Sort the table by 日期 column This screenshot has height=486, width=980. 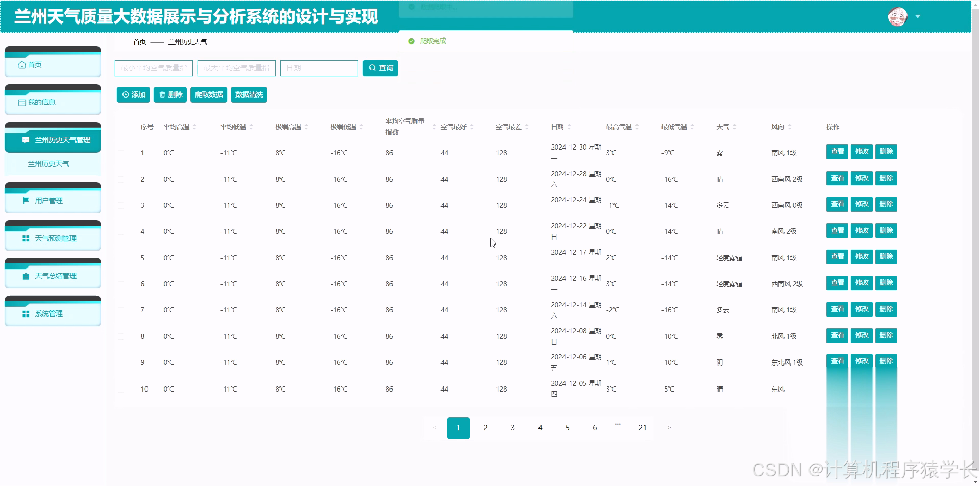569,127
